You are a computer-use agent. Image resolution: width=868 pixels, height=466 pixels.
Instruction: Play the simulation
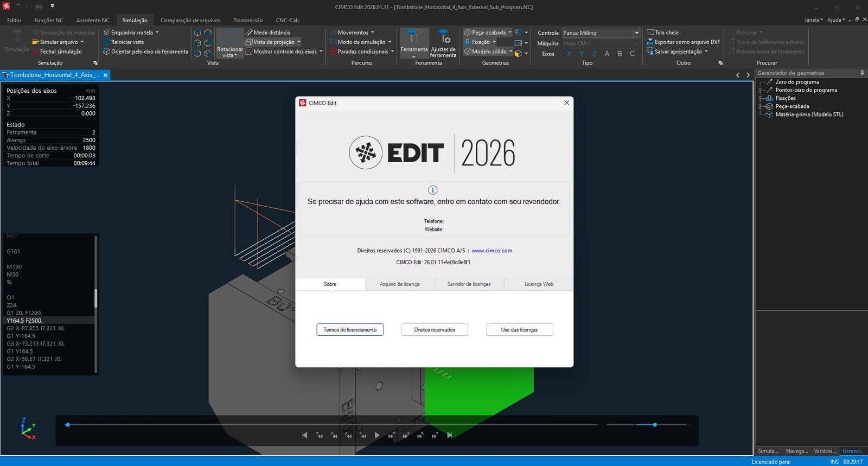tap(377, 435)
